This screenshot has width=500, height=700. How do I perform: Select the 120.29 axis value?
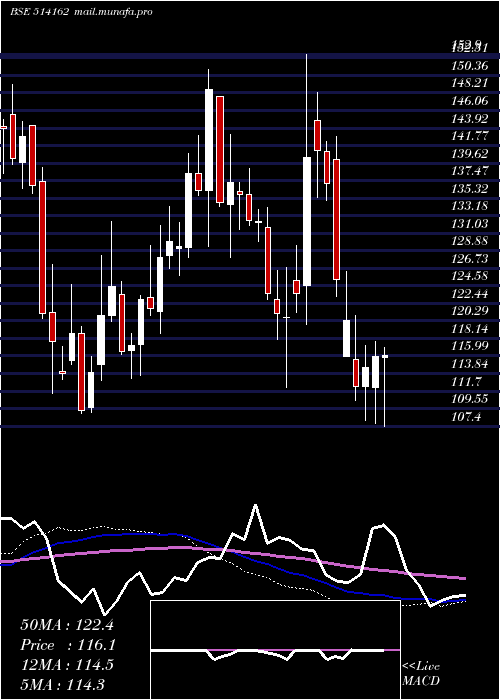(469, 311)
